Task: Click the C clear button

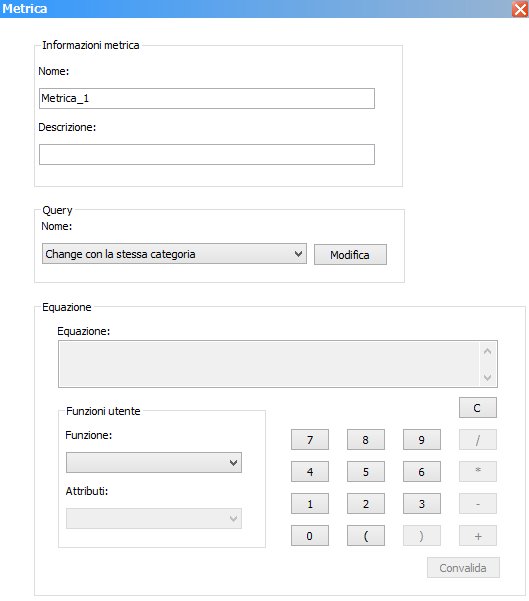Action: coord(478,407)
